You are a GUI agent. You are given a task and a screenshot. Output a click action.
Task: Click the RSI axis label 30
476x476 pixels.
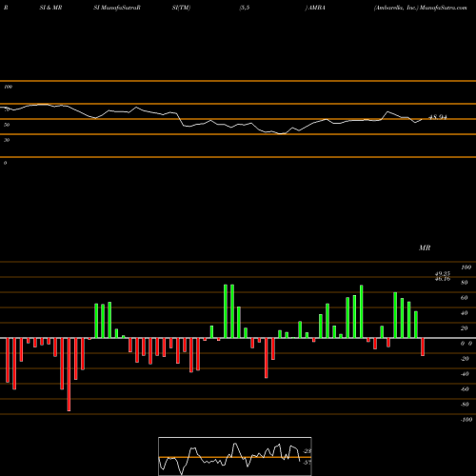[x=7, y=140]
